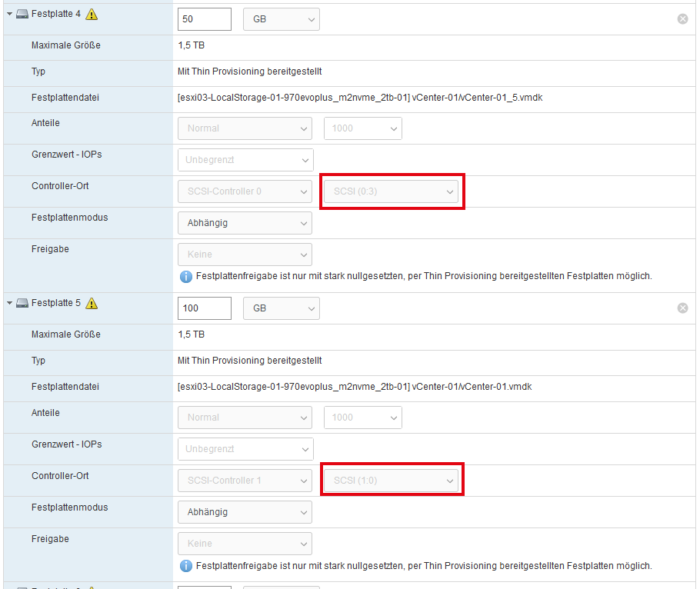This screenshot has width=700, height=589.
Task: Click the hard disk icon for Festplatte 5
Action: coord(22,304)
